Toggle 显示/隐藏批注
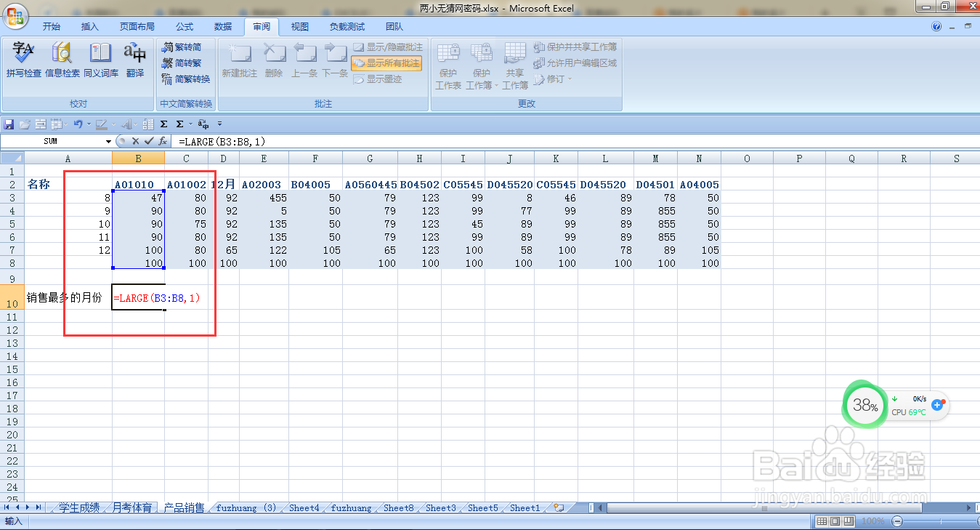Viewport: 980px width, 530px height. click(x=388, y=47)
